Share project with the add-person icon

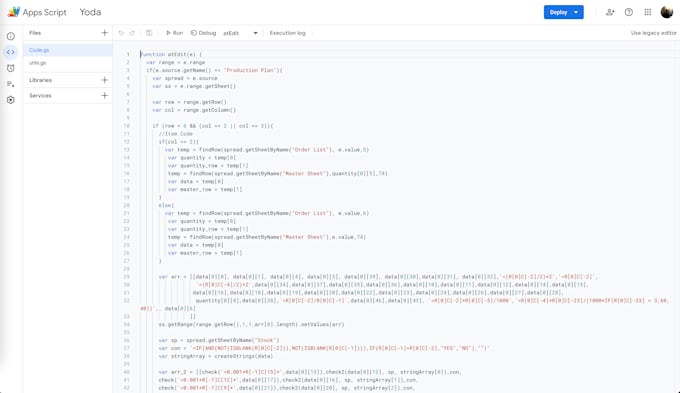pos(610,12)
